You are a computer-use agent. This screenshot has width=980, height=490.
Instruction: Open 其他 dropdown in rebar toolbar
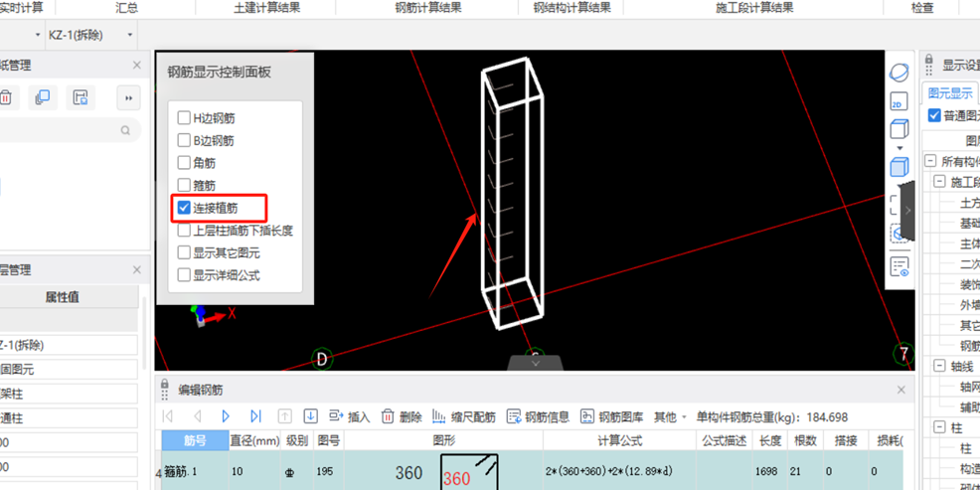670,416
